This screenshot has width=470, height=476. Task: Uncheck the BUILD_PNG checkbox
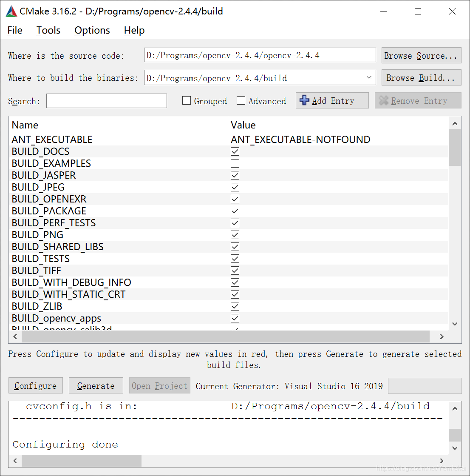tap(235, 235)
